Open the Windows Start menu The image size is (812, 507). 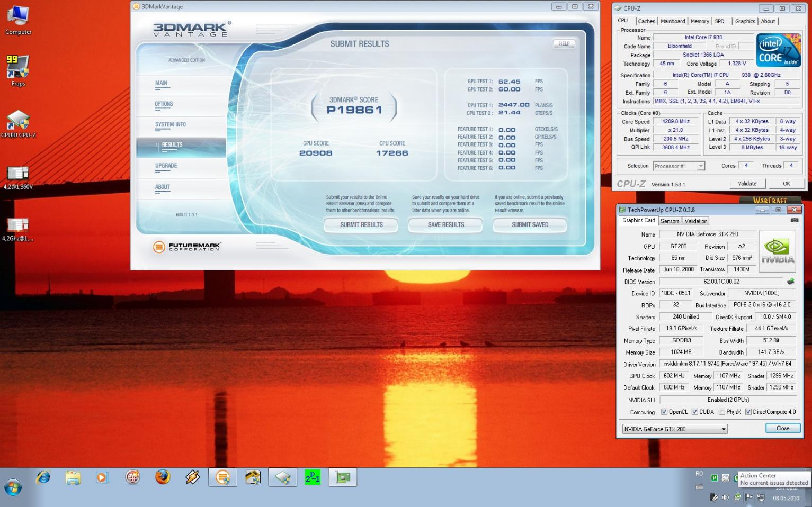13,487
